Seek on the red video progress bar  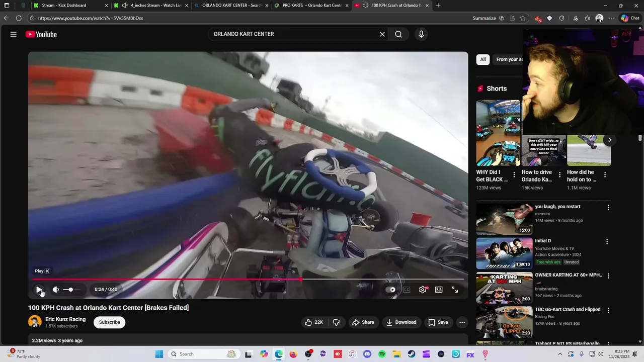click(x=248, y=279)
